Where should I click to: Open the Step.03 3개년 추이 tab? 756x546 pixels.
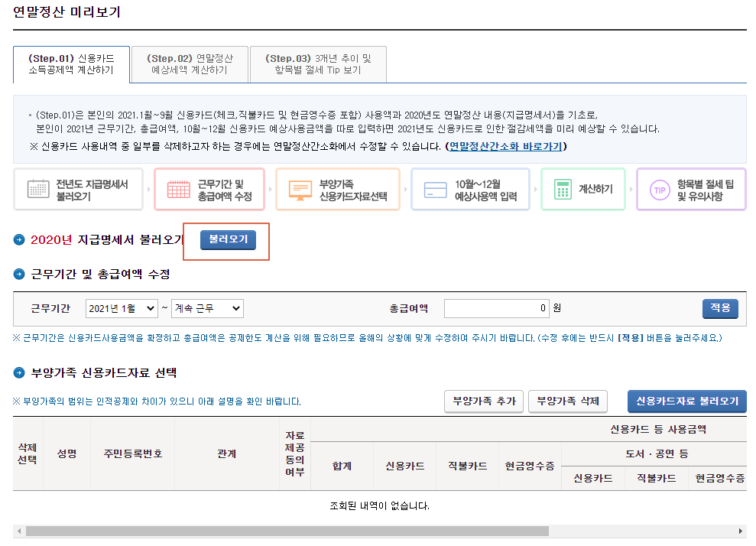tap(318, 64)
